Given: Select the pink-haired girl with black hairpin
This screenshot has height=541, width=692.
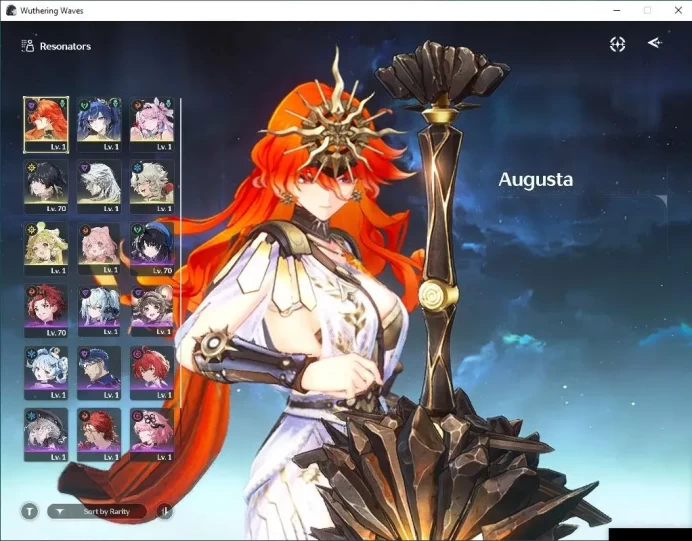Looking at the screenshot, I should coord(152,435).
